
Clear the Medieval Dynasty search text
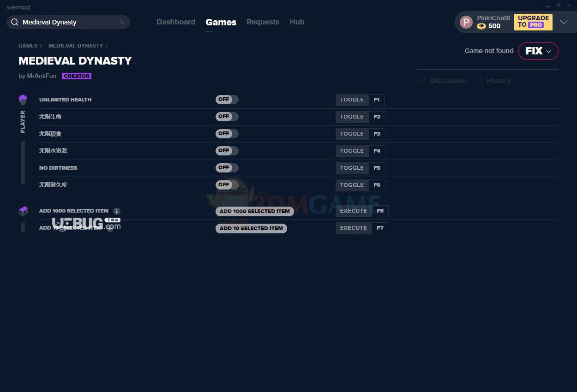click(x=122, y=22)
